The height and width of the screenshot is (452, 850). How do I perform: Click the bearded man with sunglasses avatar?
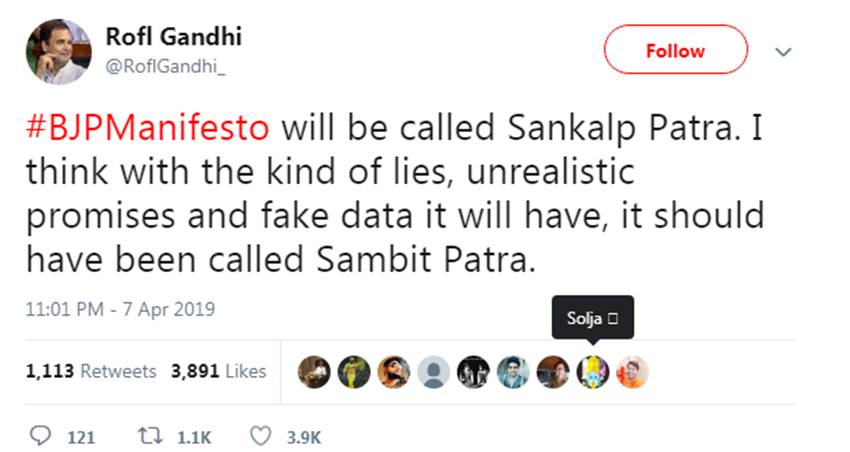393,371
